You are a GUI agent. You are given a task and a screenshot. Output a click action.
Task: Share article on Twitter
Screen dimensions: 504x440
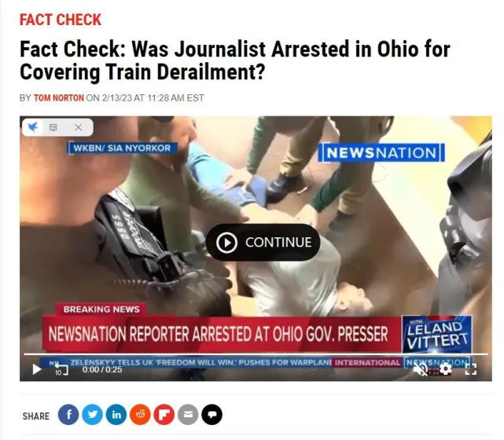pos(92,415)
